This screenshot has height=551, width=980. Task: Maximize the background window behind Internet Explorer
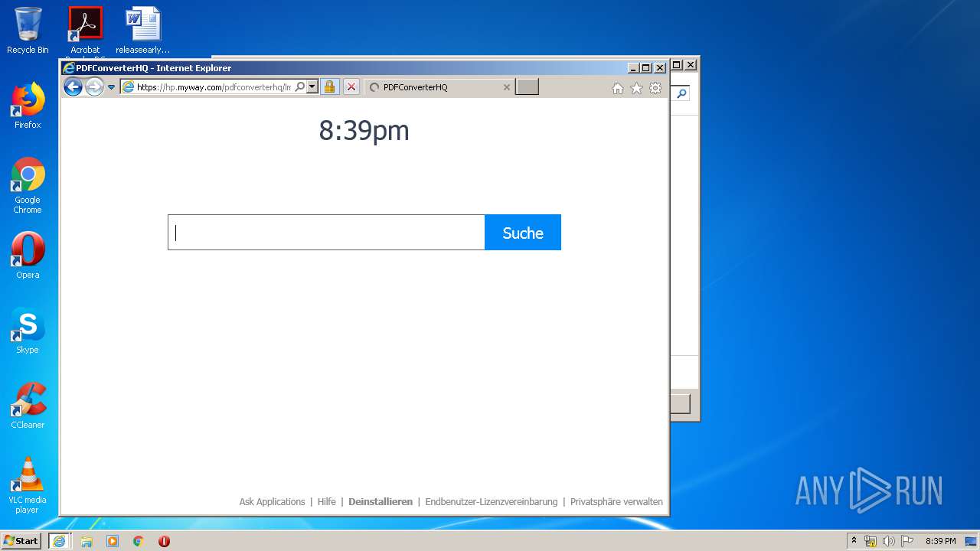click(x=677, y=65)
